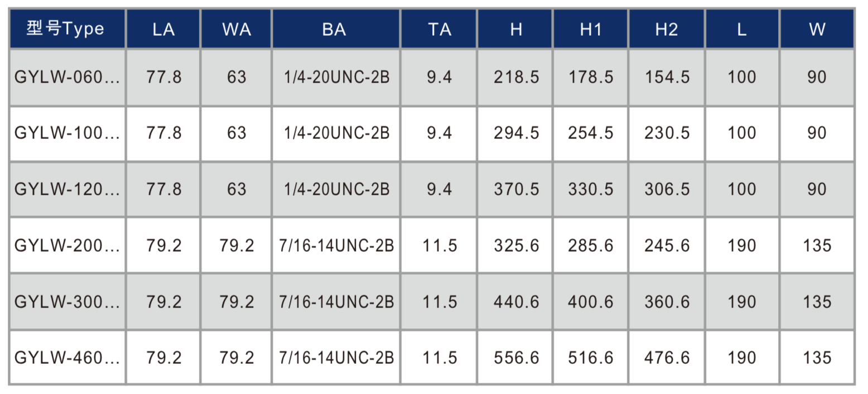
Task: Select the cell containing 476.6
Action: pyautogui.click(x=667, y=358)
